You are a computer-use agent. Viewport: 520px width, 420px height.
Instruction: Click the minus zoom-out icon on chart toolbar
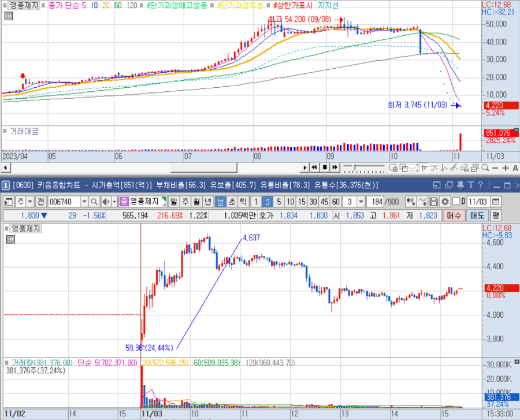tap(495, 168)
